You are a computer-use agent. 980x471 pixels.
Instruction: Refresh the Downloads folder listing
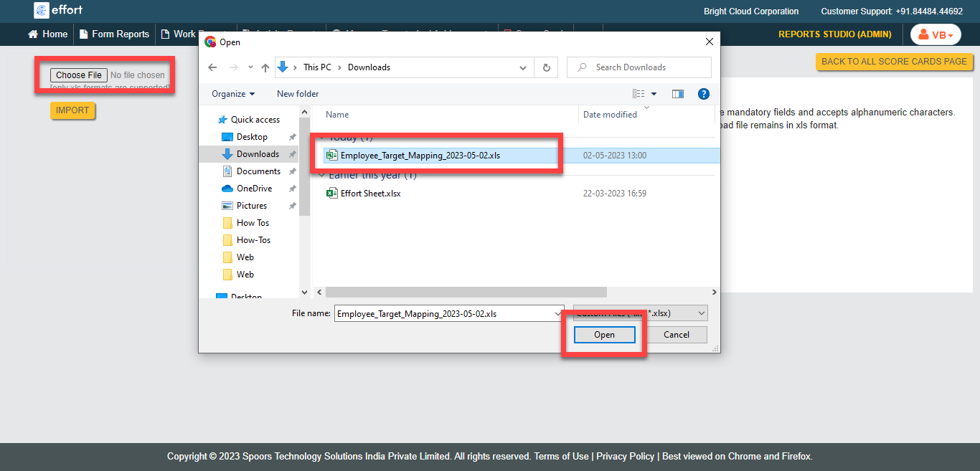(546, 67)
